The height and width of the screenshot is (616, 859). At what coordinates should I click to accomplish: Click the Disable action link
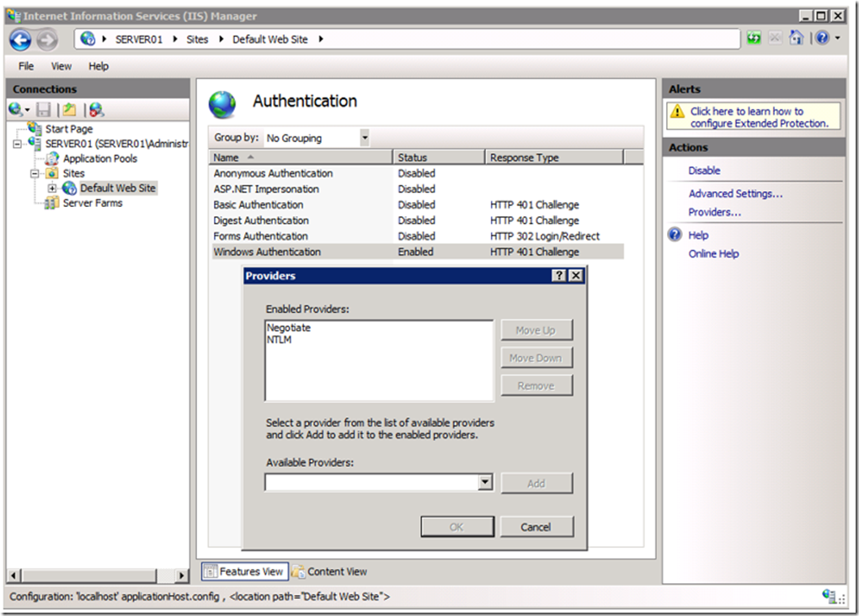click(704, 170)
